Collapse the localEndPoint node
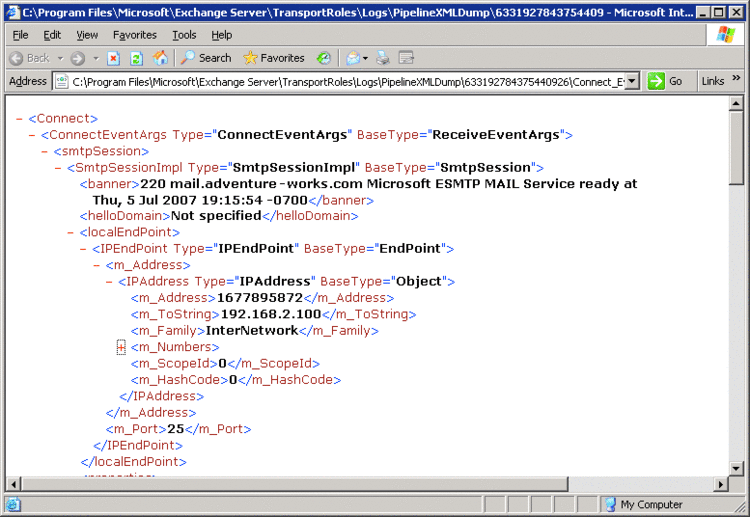750x517 pixels. pyautogui.click(x=70, y=232)
